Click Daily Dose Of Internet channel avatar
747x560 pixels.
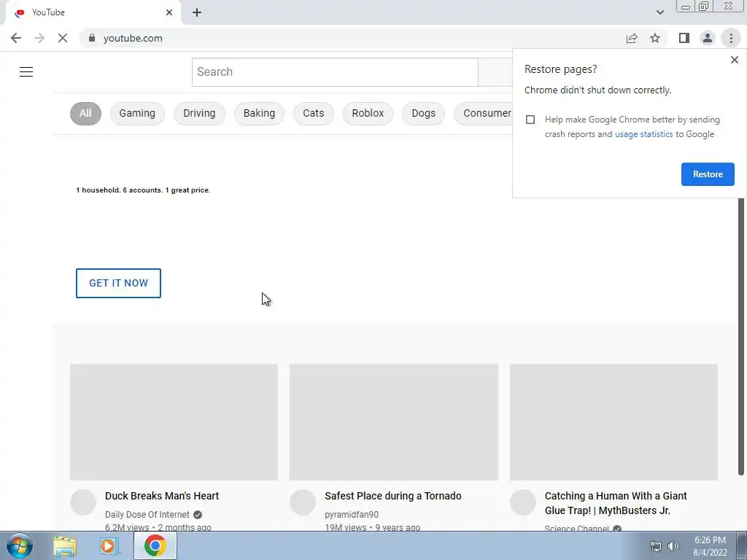click(x=83, y=502)
